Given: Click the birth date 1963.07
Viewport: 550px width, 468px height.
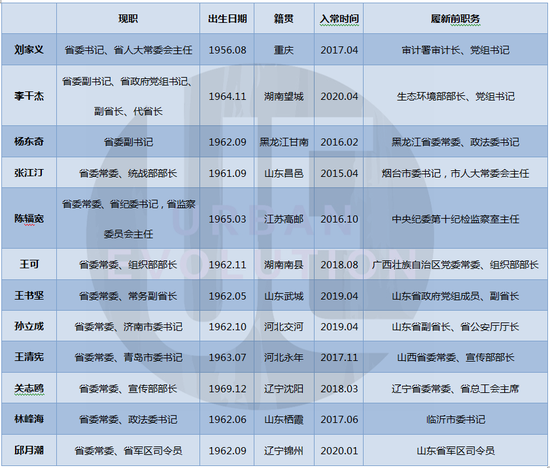Looking at the screenshot, I should pyautogui.click(x=227, y=357).
